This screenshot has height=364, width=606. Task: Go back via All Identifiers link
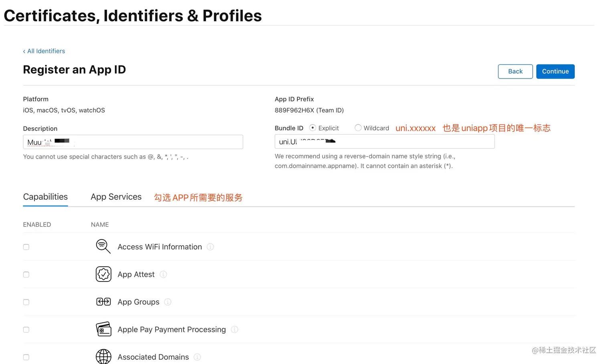click(x=44, y=51)
